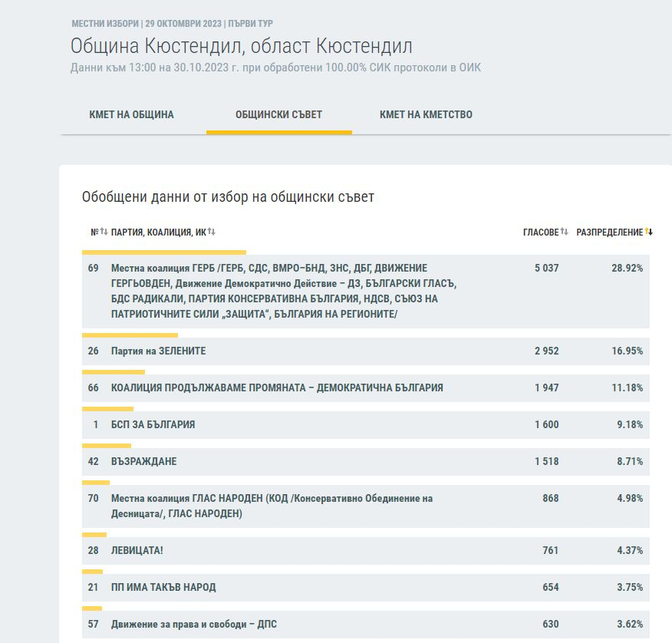Click party number 21
Image resolution: width=672 pixels, height=643 pixels.
click(x=93, y=588)
